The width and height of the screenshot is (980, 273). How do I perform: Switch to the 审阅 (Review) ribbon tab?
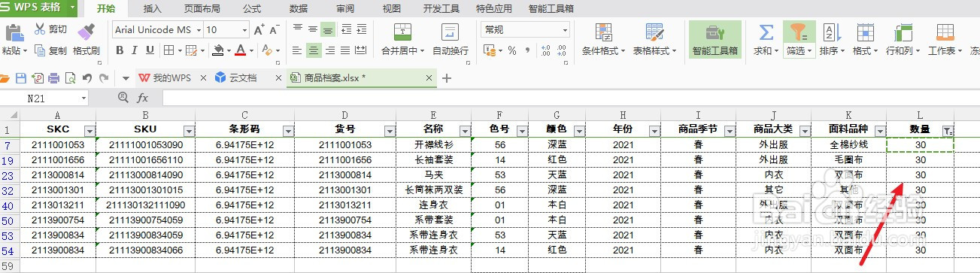pos(345,9)
